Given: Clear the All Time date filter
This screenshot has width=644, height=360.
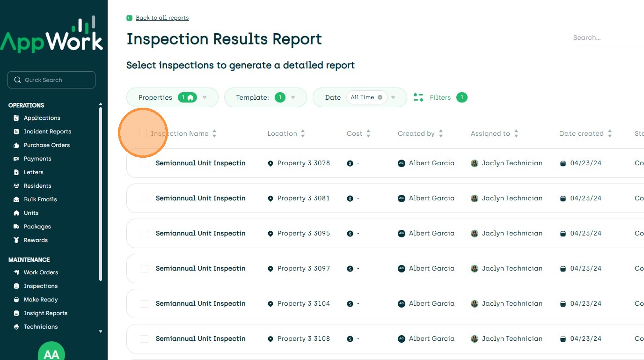Looking at the screenshot, I should point(380,97).
